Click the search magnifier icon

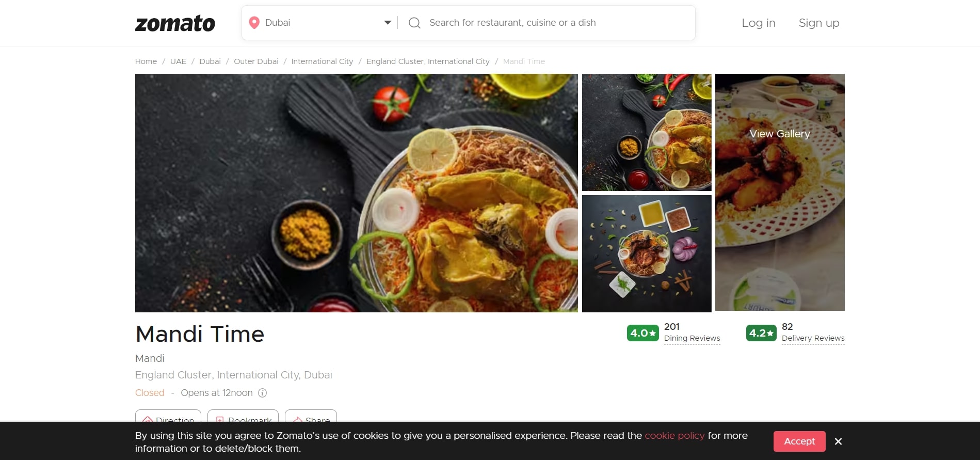coord(414,23)
